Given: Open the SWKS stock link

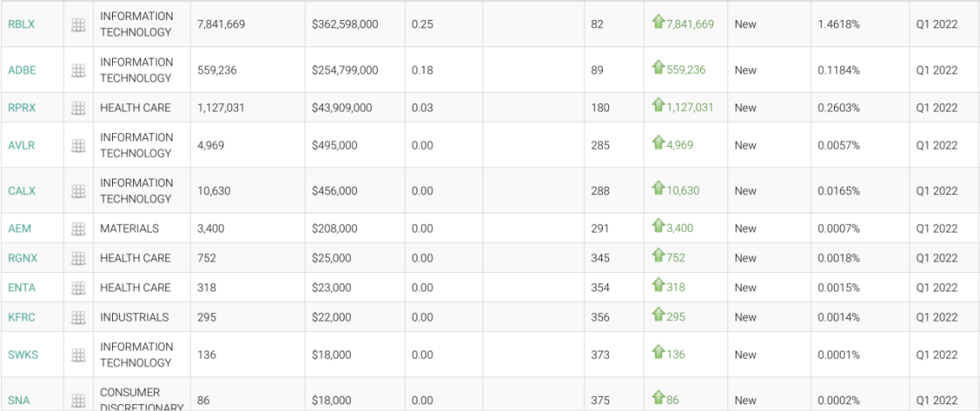Looking at the screenshot, I should coord(23,356).
